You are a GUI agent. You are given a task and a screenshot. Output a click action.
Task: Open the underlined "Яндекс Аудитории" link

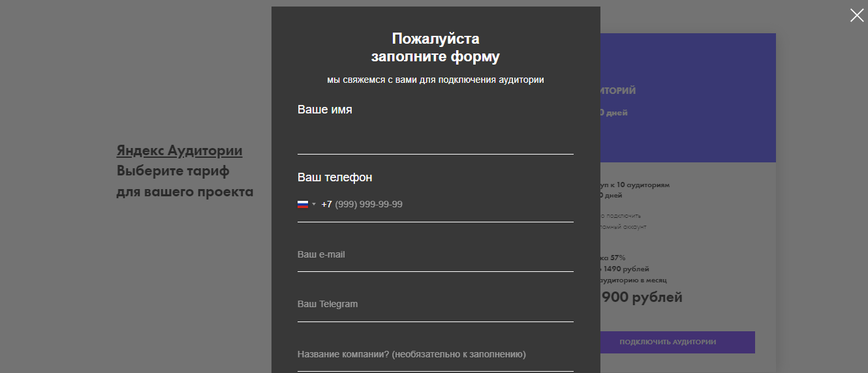[179, 151]
